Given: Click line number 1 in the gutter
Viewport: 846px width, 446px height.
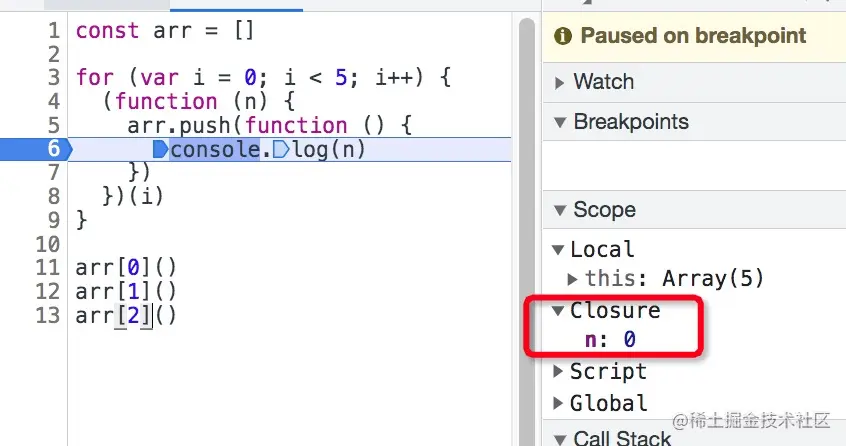Looking at the screenshot, I should (x=54, y=30).
